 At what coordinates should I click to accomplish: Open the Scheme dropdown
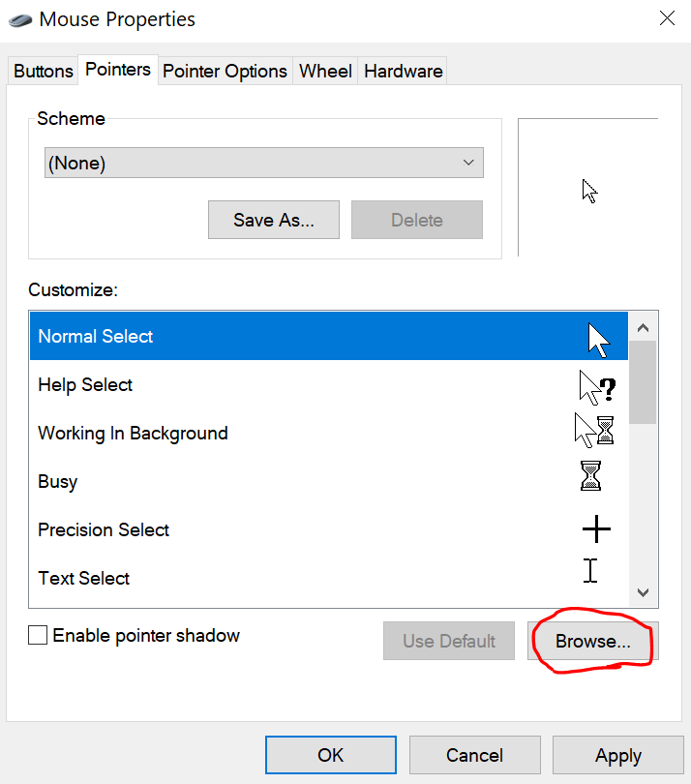(x=264, y=163)
